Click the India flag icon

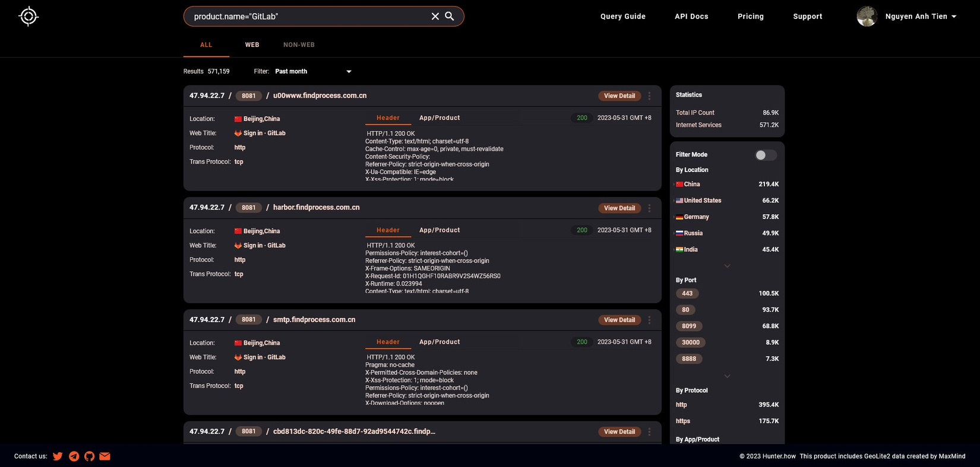pos(679,250)
